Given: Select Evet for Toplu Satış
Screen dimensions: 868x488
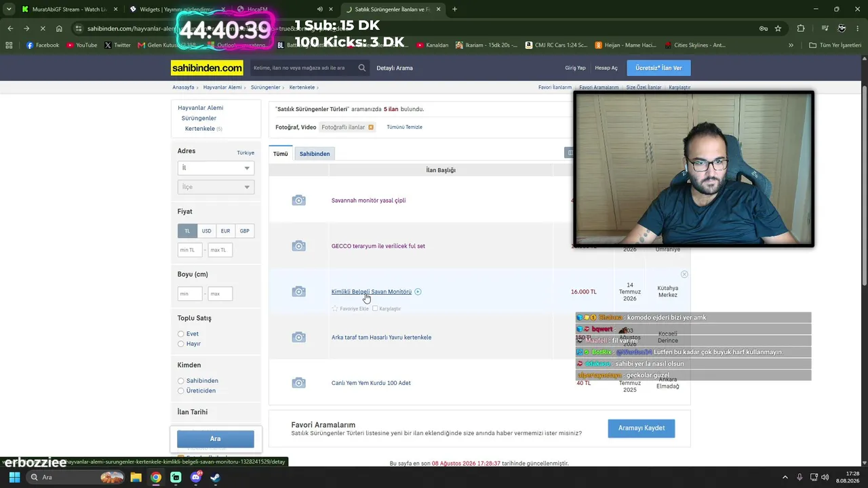Looking at the screenshot, I should [x=180, y=334].
